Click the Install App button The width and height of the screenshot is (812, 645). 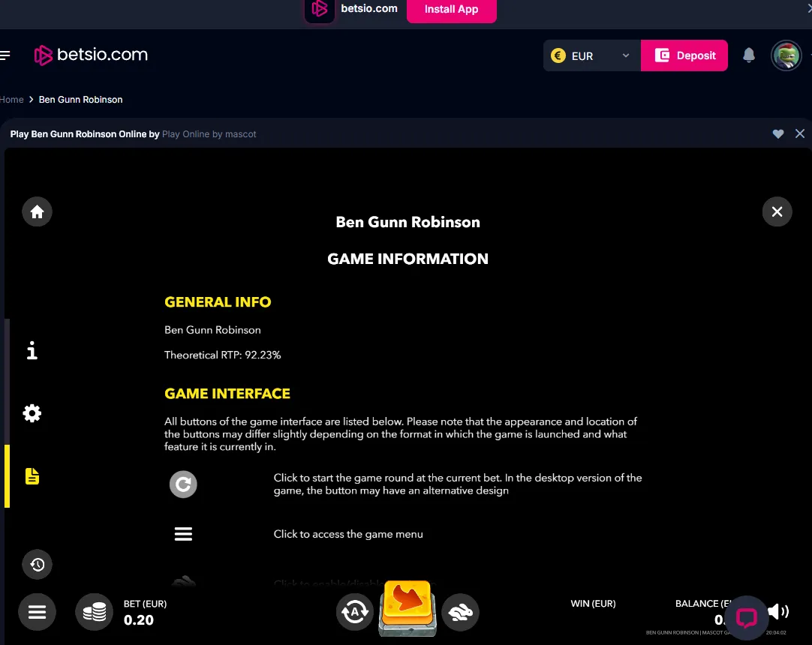[452, 9]
